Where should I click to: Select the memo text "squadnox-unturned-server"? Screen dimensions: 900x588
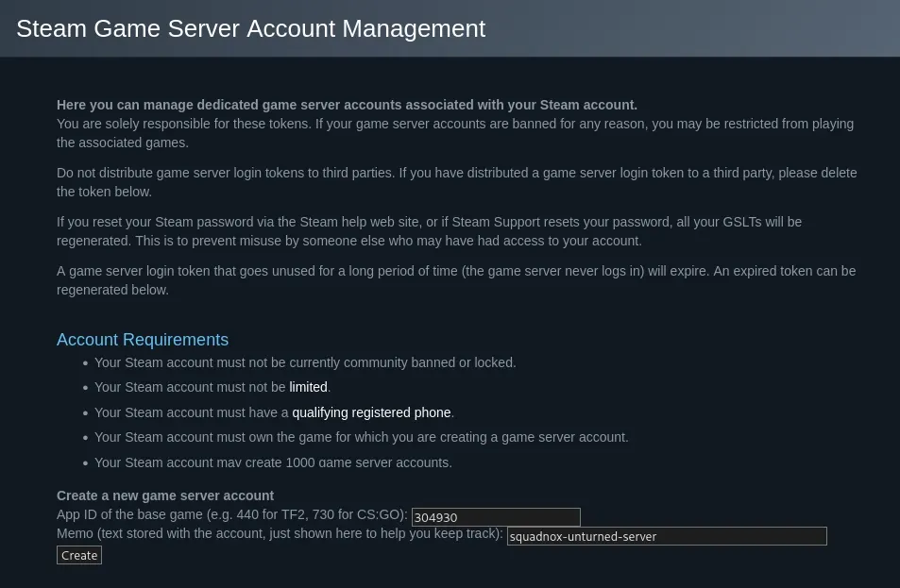coord(583,536)
